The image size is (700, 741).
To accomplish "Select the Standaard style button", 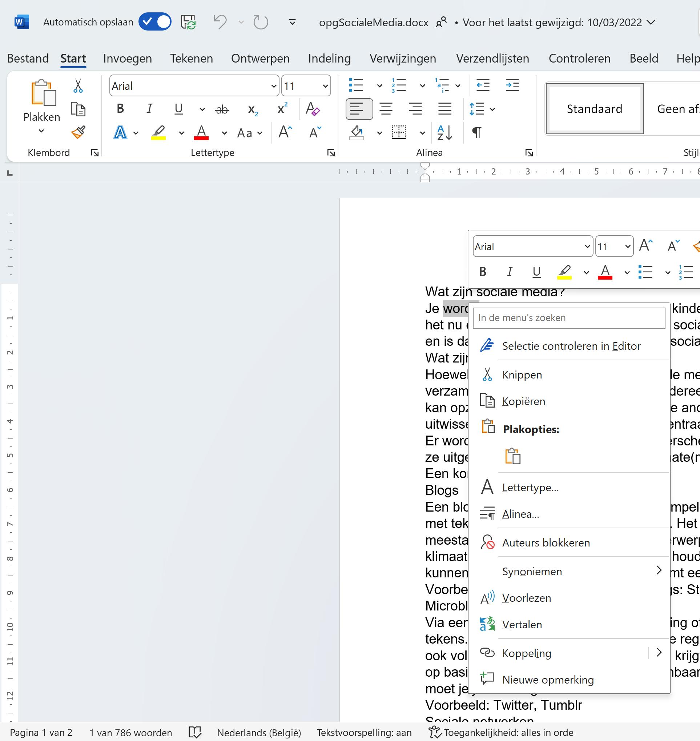I will tap(594, 109).
